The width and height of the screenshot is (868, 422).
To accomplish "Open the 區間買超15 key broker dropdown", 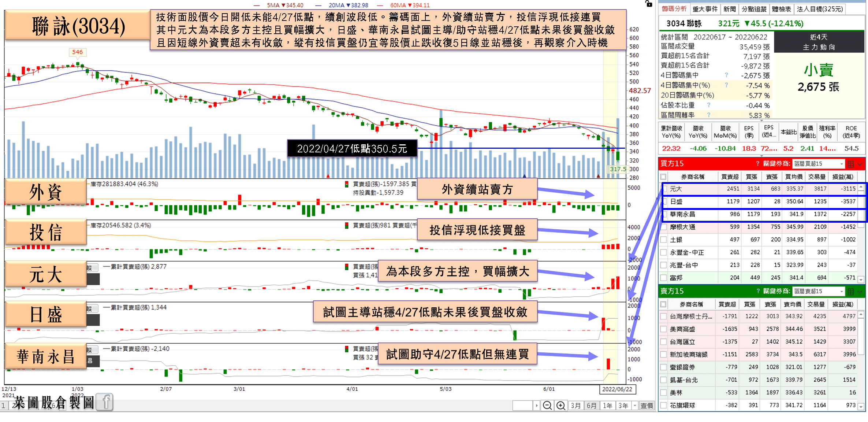I will pos(818,164).
